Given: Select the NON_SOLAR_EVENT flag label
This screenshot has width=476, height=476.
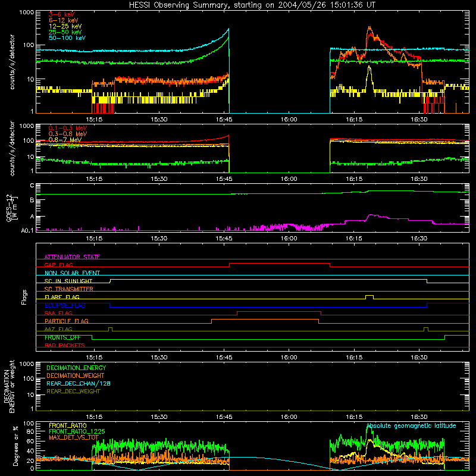Looking at the screenshot, I should (72, 273).
